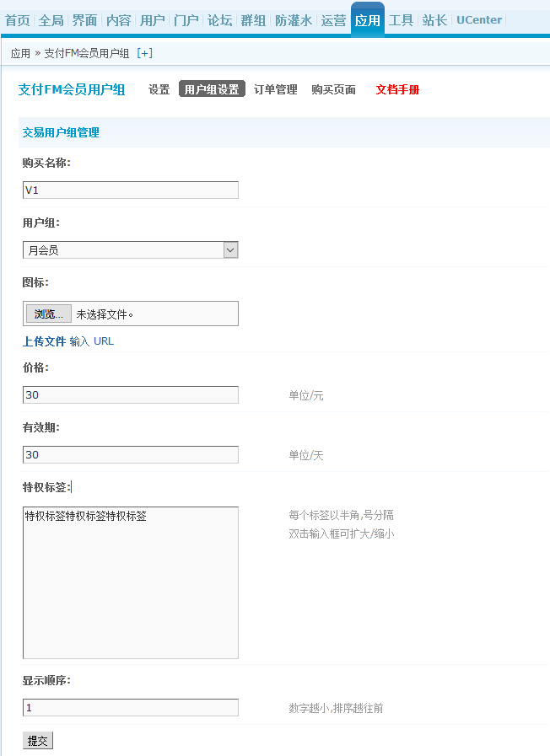This screenshot has height=756, width=550.
Task: Open the 全局 top menu
Action: coord(51,20)
